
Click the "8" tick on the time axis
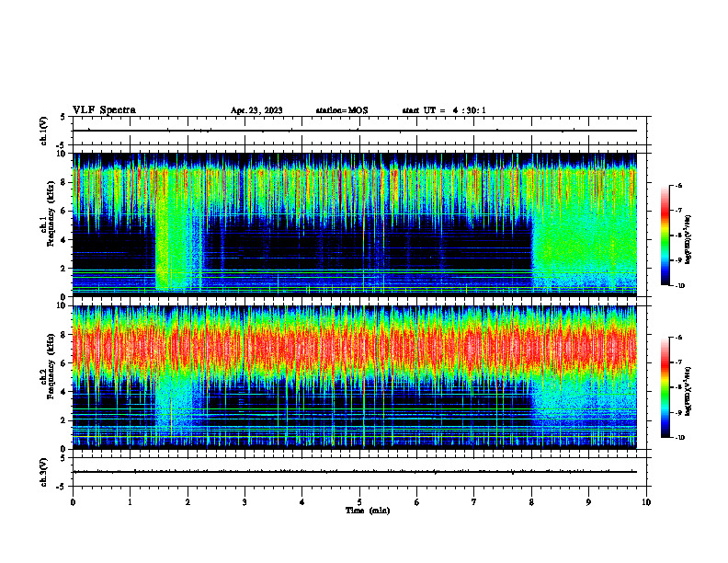[x=531, y=502]
